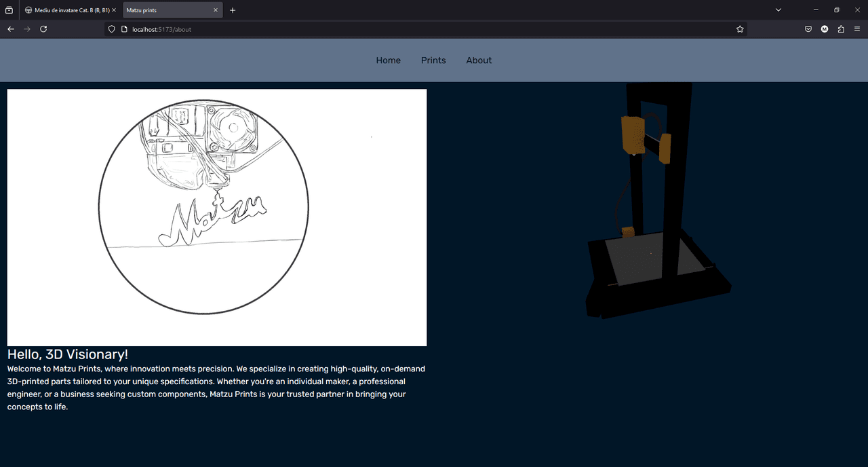Viewport: 868px width, 467px height.
Task: Open a new tab with the plus button
Action: coord(233,10)
